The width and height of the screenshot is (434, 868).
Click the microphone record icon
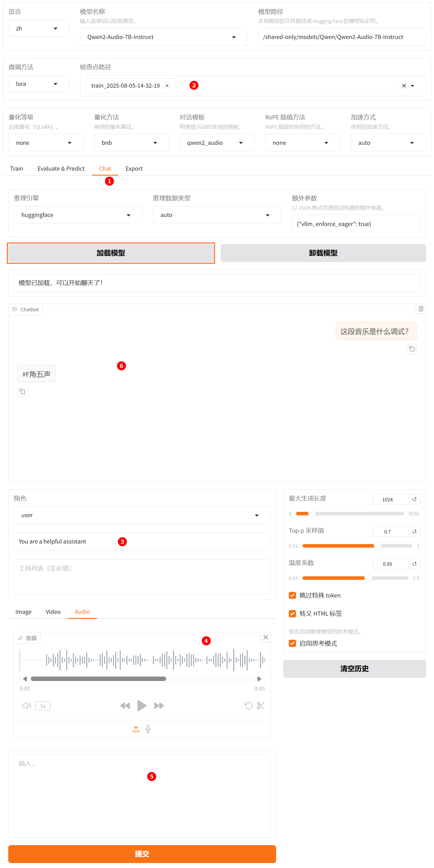(x=148, y=729)
